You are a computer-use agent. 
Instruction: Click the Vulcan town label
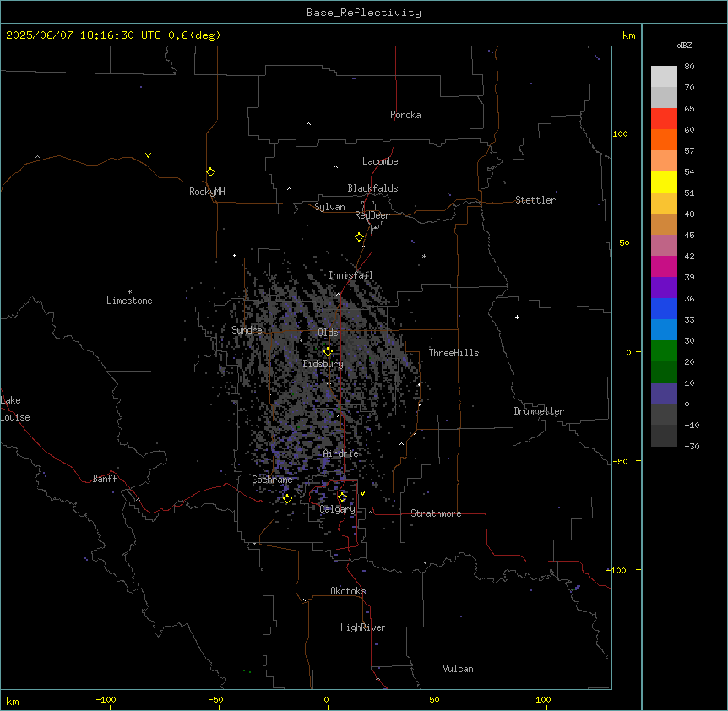coord(459,669)
